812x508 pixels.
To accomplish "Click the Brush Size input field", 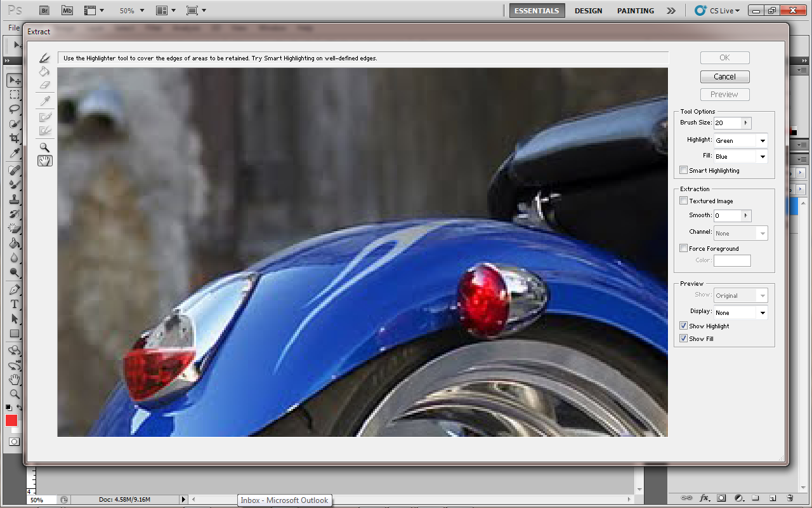I will pyautogui.click(x=727, y=123).
